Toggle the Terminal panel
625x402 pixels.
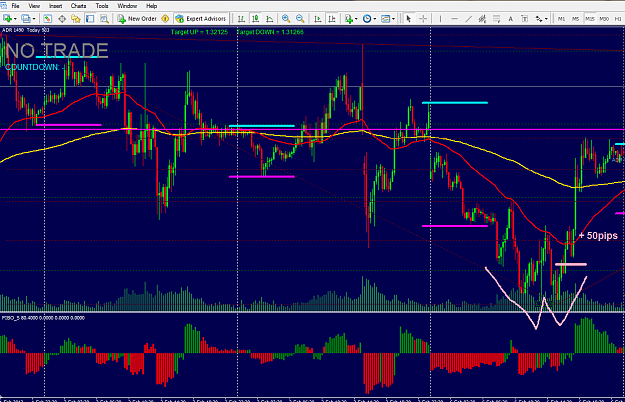point(90,19)
